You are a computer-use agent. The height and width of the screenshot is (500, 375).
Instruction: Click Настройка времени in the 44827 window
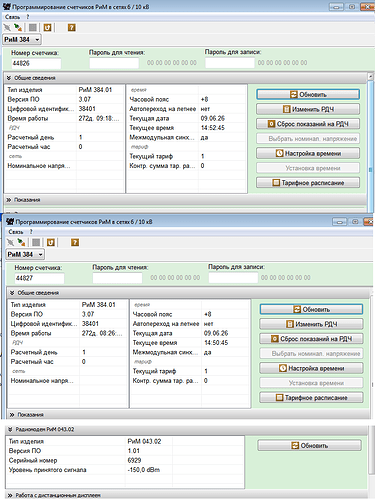click(x=311, y=368)
